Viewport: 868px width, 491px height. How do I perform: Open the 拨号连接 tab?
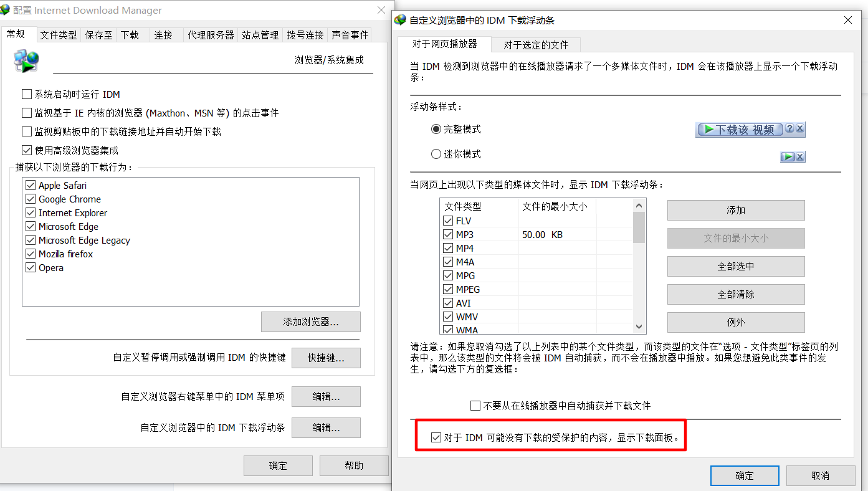point(305,36)
